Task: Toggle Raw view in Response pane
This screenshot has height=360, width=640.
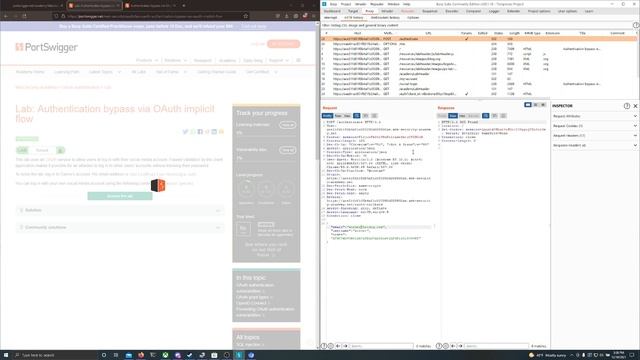Action: coord(453,116)
